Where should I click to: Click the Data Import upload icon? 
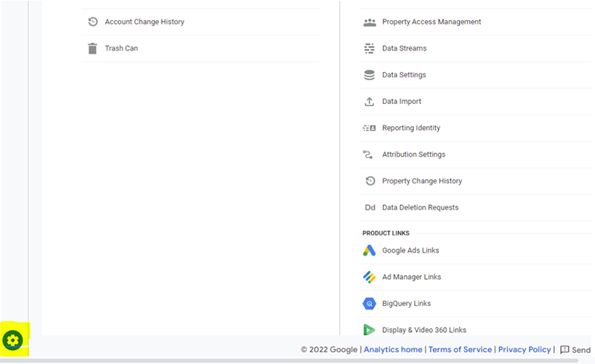(369, 102)
